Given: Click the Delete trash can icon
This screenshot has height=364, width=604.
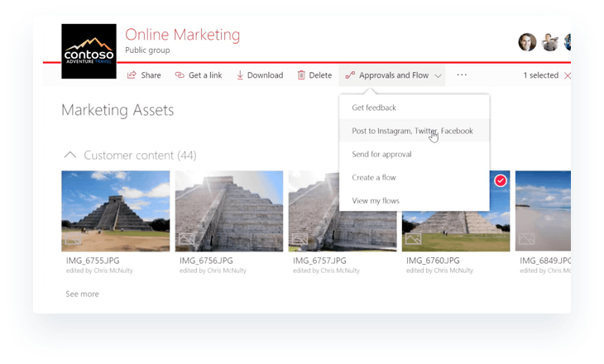Looking at the screenshot, I should click(x=301, y=75).
